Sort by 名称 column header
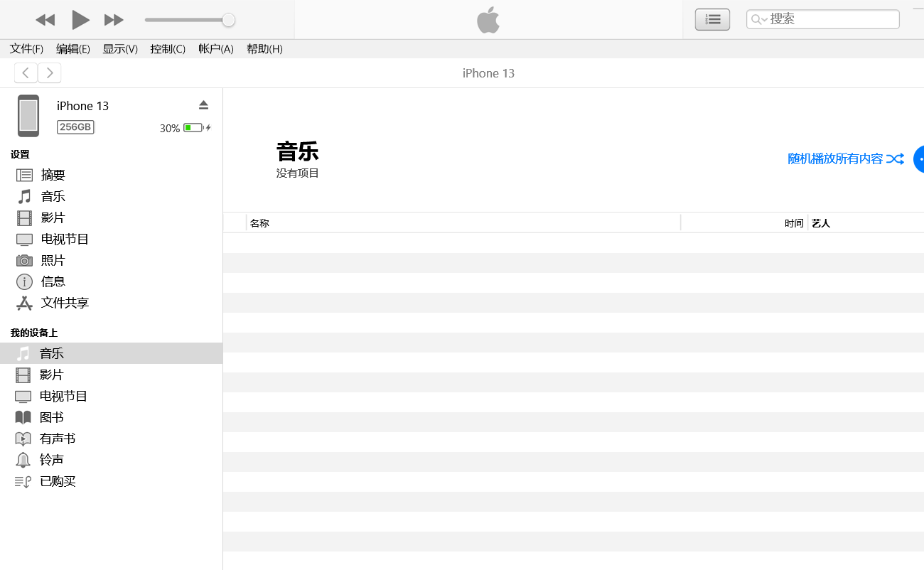 (259, 223)
